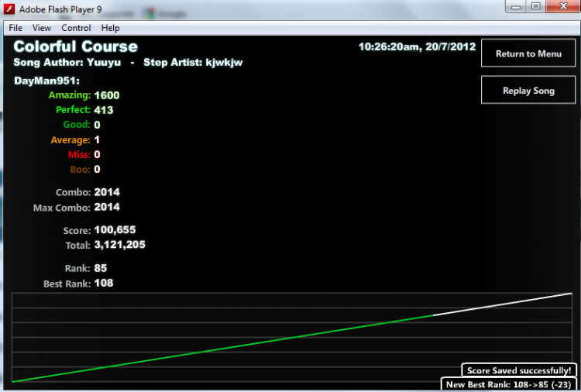This screenshot has width=581, height=392.
Task: Click the Score value 100,655
Action: tap(115, 230)
